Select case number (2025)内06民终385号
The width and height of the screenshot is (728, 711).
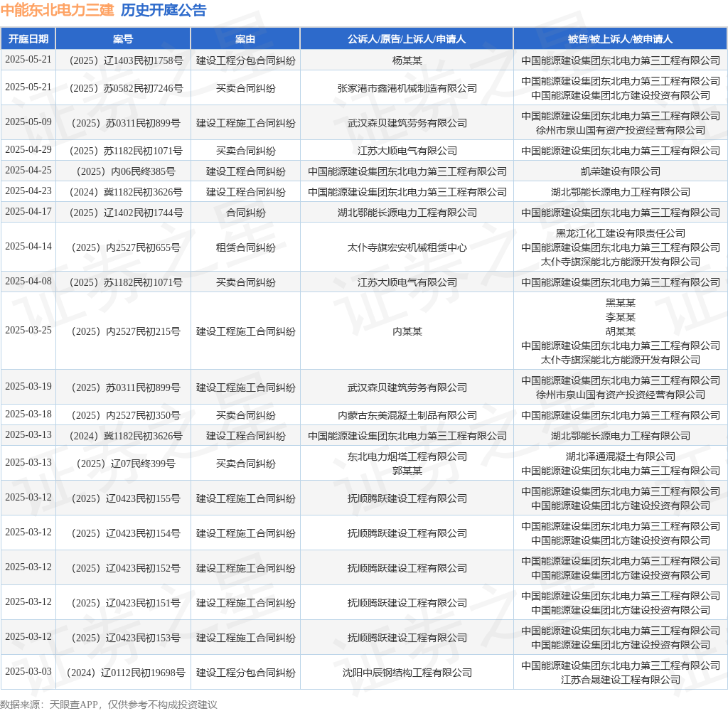[x=125, y=171]
